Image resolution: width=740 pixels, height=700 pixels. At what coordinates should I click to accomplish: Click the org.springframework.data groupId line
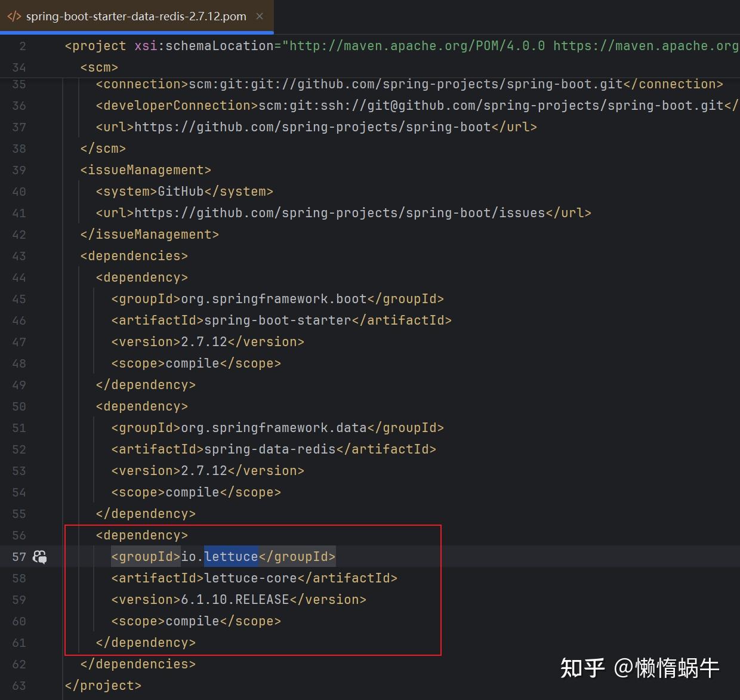tap(277, 428)
